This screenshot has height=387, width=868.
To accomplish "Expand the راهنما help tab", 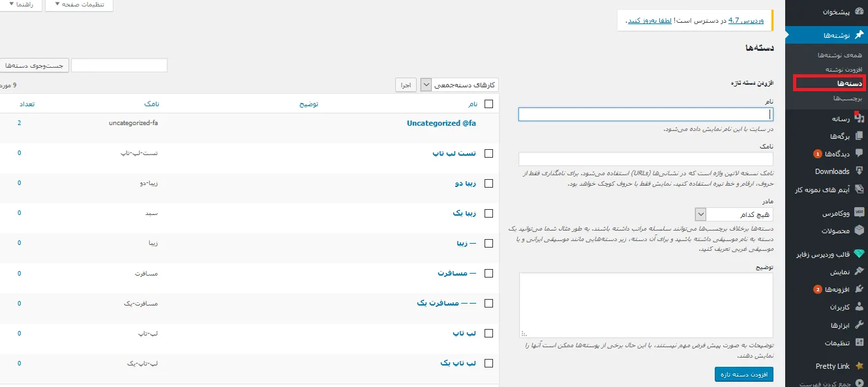I will pos(21,5).
